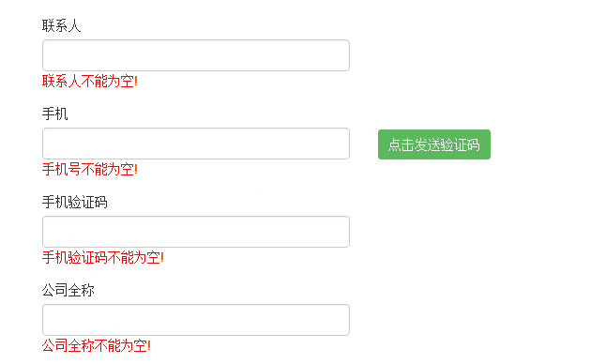
Task: Activate the text box beside the green button
Action: click(196, 144)
